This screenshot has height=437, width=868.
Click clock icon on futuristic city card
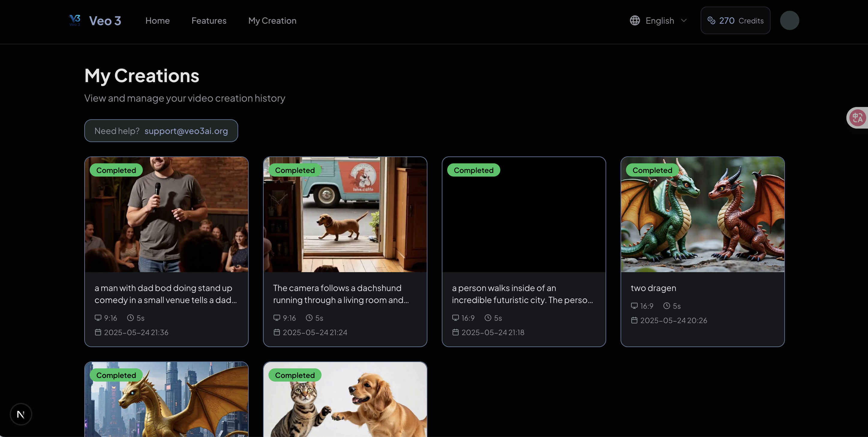pyautogui.click(x=488, y=317)
